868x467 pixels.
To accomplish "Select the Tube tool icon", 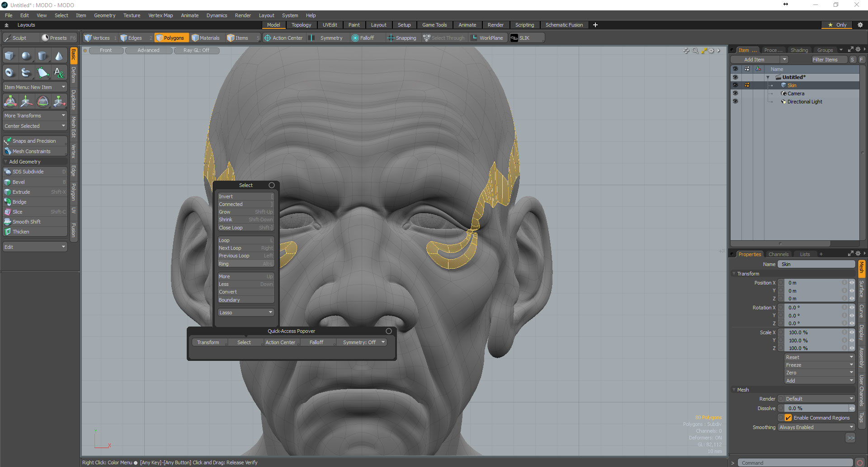I will pos(26,72).
